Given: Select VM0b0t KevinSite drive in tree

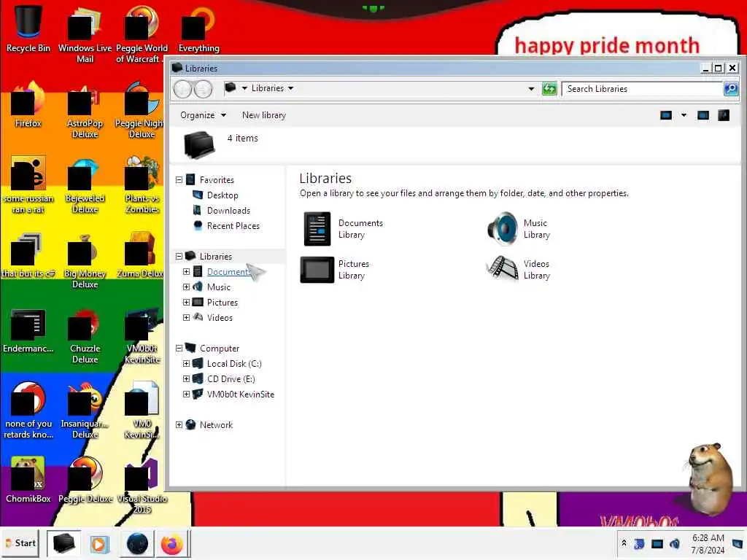Looking at the screenshot, I should point(241,394).
